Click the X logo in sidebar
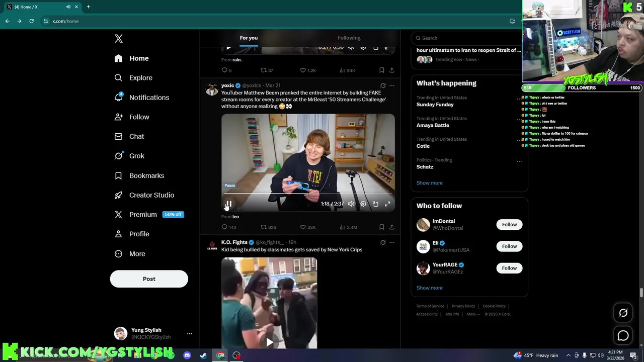644x362 pixels. pyautogui.click(x=119, y=39)
